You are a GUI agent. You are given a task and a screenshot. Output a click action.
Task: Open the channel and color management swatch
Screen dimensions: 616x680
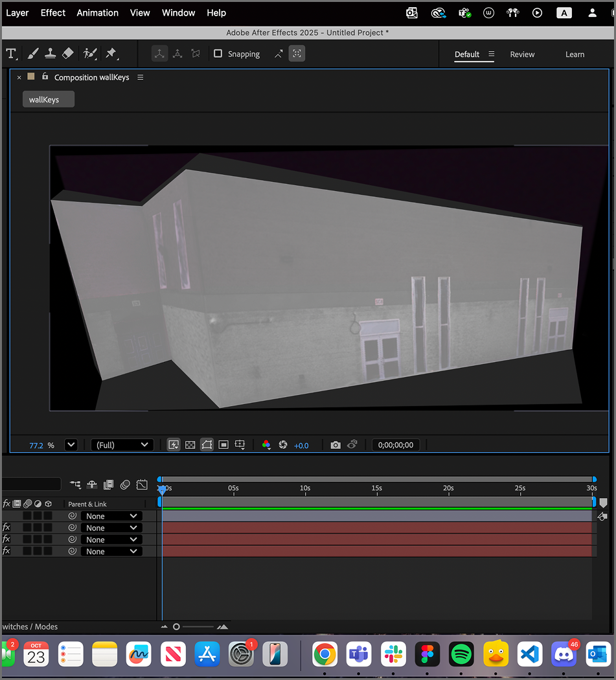tap(266, 445)
